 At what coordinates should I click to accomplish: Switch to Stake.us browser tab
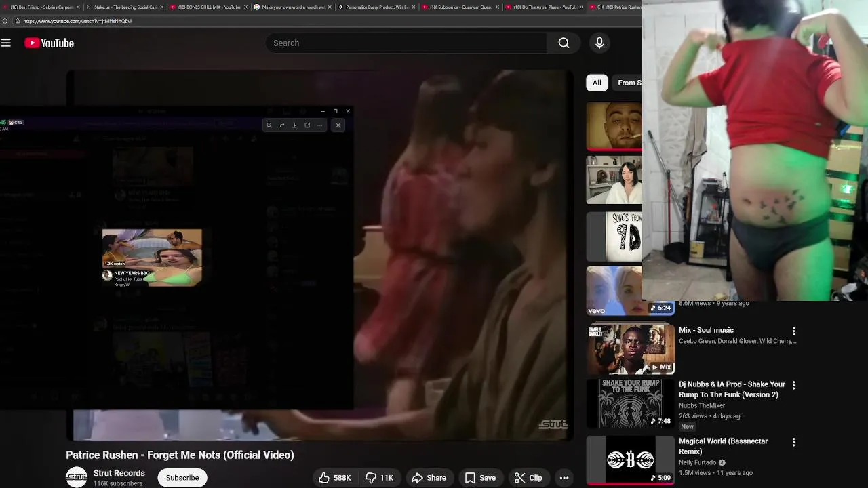tap(125, 7)
